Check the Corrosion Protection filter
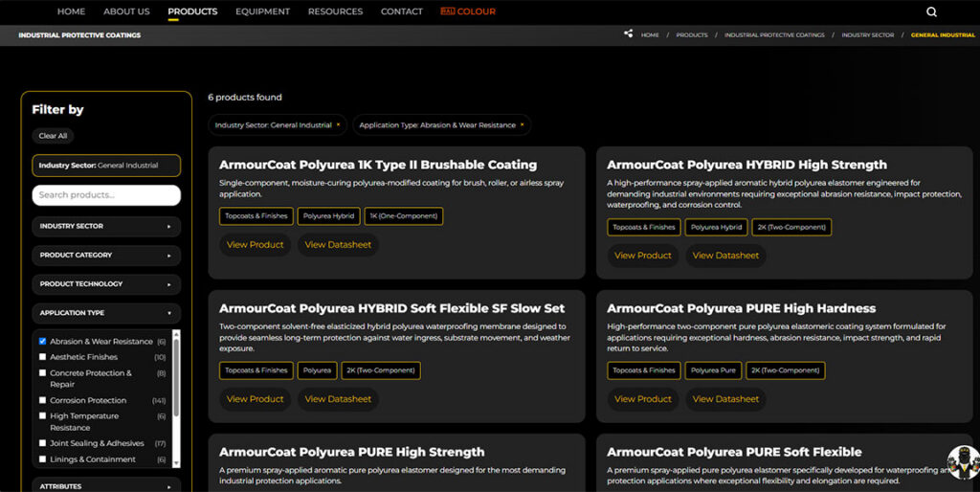The width and height of the screenshot is (980, 492). click(42, 400)
